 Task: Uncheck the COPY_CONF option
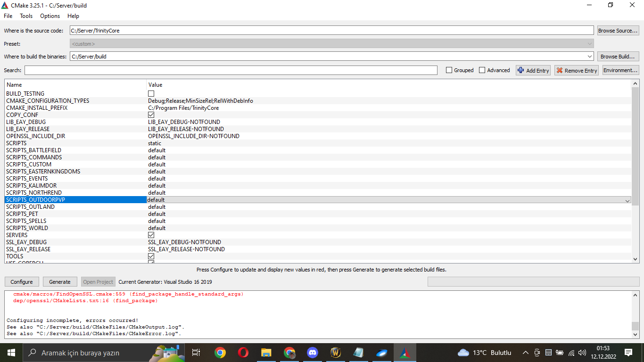(x=151, y=115)
